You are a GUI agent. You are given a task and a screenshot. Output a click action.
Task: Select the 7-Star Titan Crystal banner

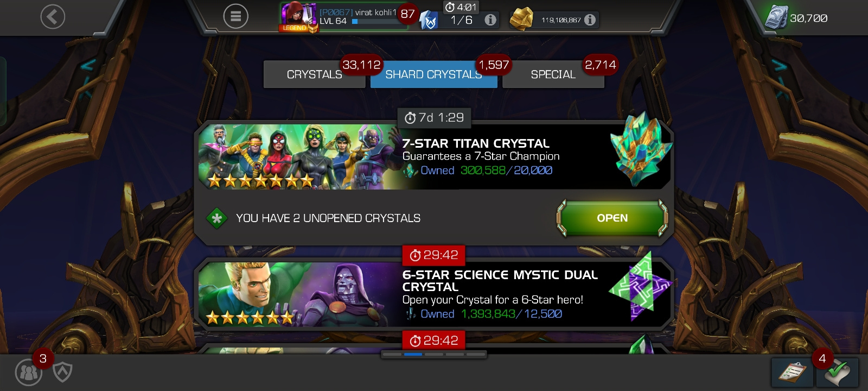tap(434, 157)
